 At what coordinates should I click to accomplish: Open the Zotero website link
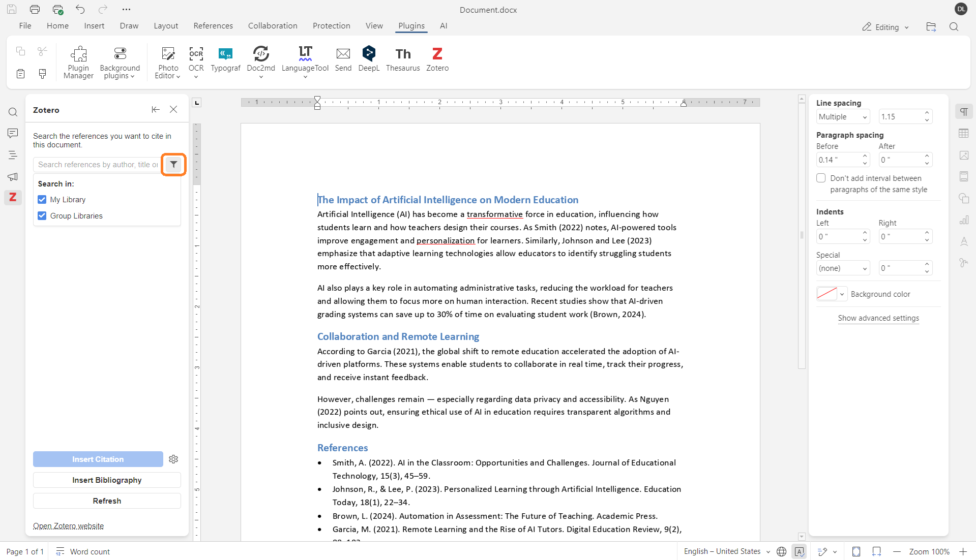click(x=68, y=526)
